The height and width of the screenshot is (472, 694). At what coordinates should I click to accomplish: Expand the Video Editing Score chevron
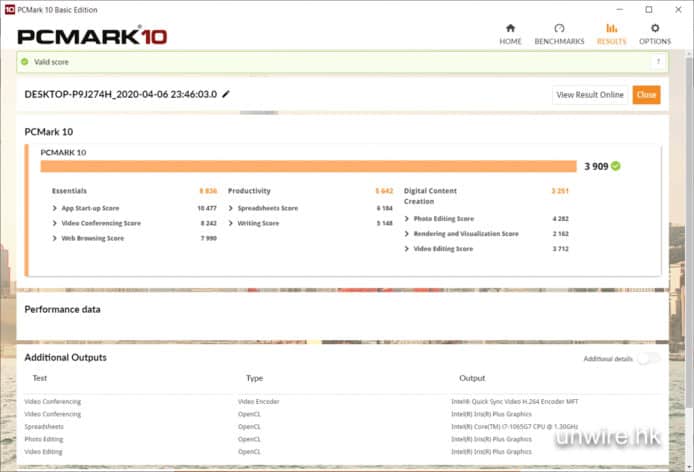(407, 249)
